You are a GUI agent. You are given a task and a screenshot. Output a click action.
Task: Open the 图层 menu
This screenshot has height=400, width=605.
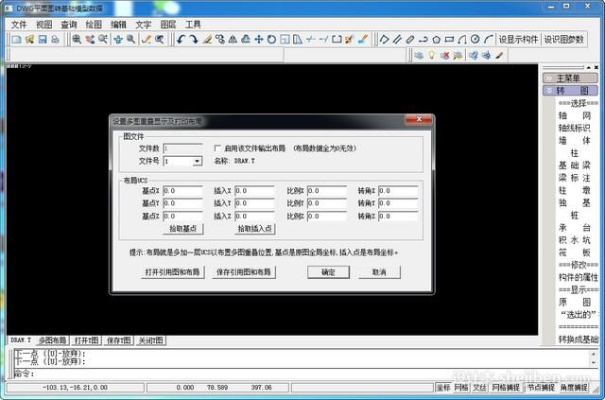(168, 25)
